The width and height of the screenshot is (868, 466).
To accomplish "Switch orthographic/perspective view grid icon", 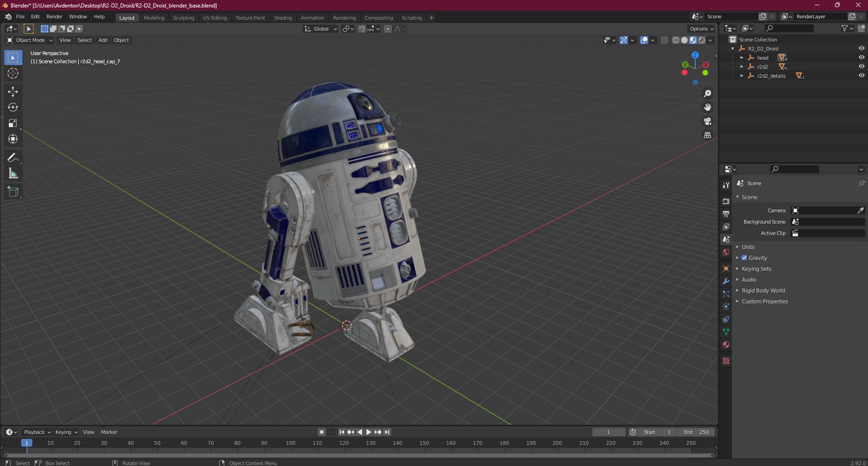I will click(708, 135).
